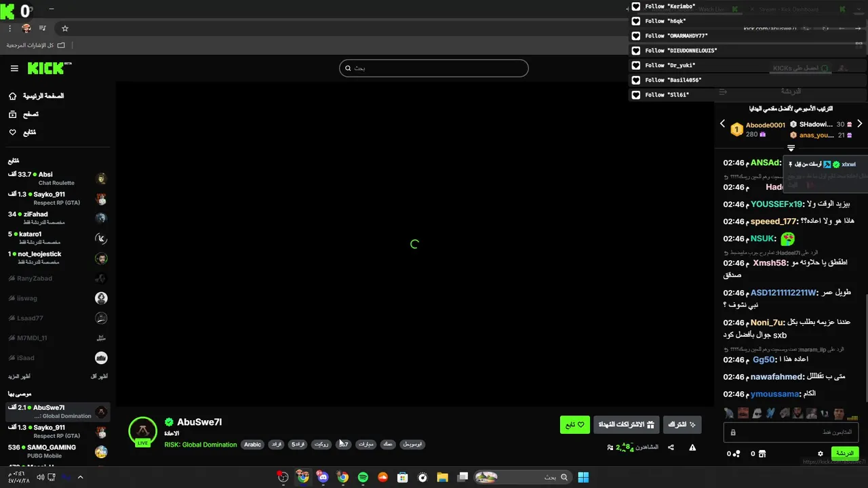Open offline channel iiswag
Viewport: 868px width, 488px height.
point(58,298)
